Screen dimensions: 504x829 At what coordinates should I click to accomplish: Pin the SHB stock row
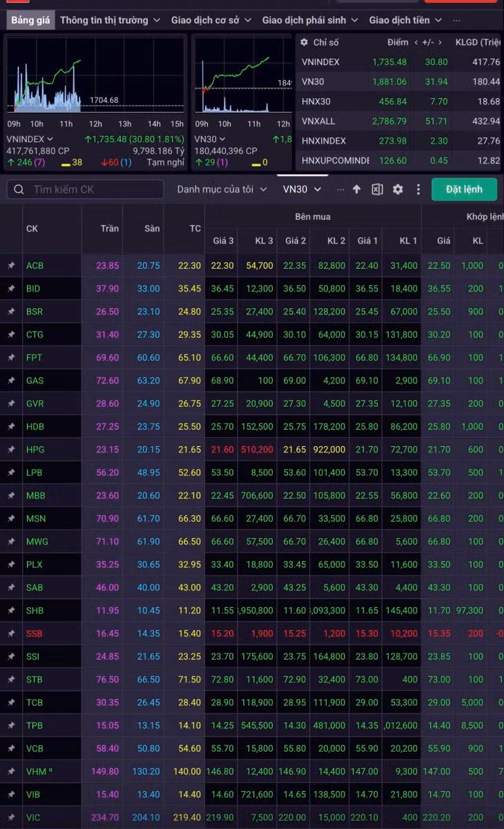tap(11, 611)
